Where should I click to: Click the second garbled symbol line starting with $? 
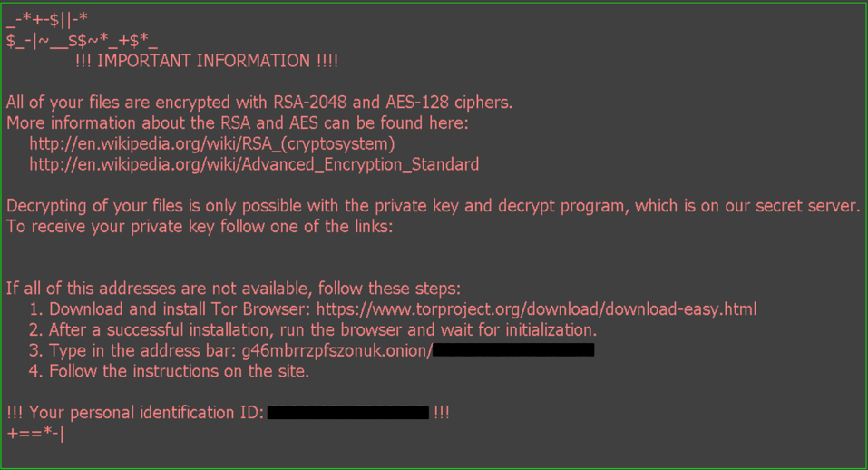click(82, 40)
